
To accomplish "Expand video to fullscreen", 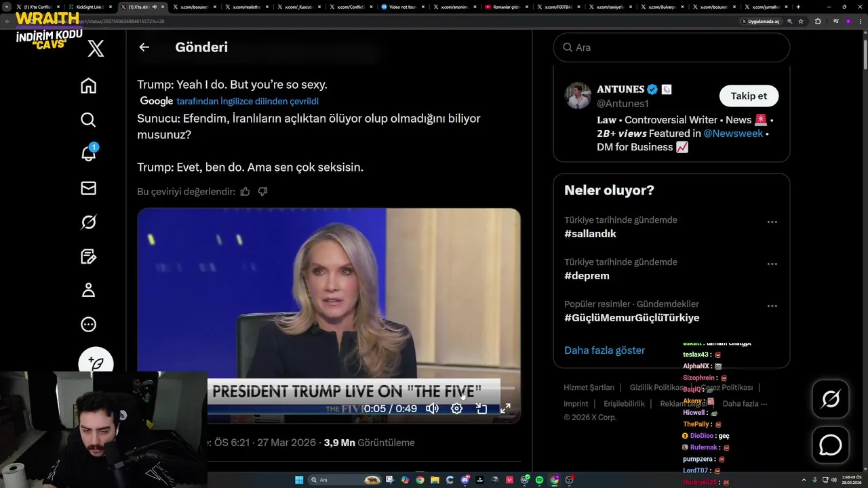I will 505,409.
